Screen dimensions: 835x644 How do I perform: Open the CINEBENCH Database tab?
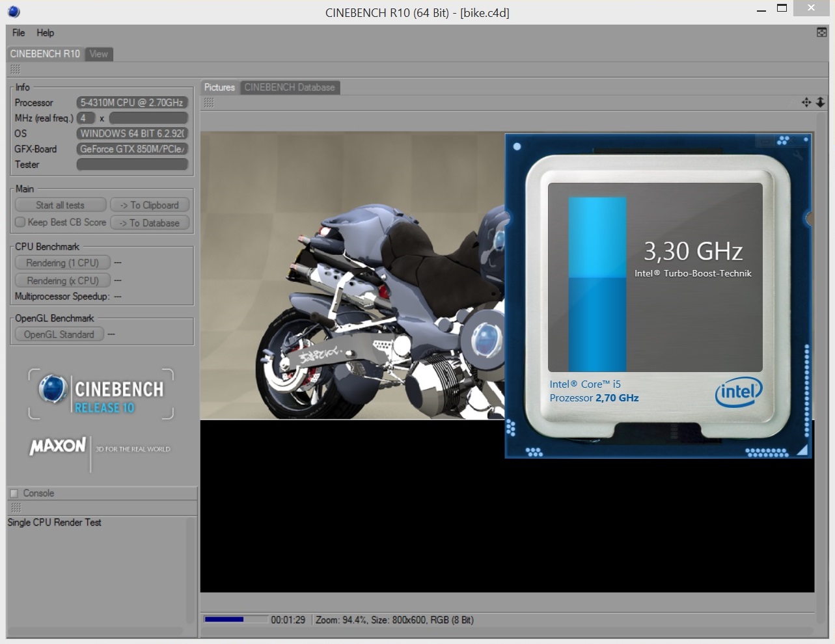pos(290,87)
